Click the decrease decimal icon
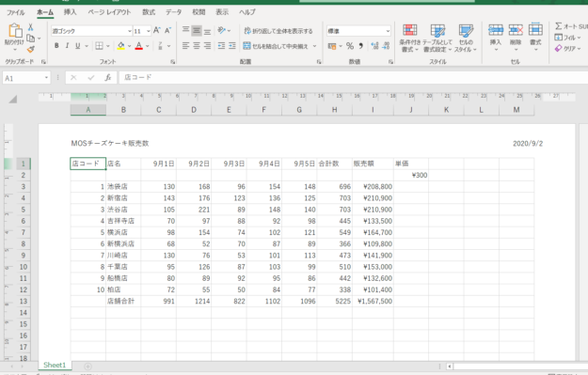 tap(386, 46)
